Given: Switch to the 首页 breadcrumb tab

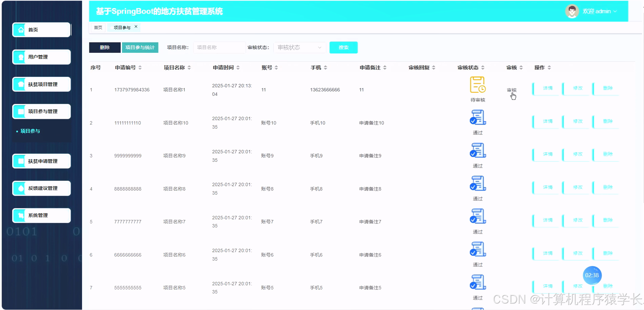Looking at the screenshot, I should [98, 27].
